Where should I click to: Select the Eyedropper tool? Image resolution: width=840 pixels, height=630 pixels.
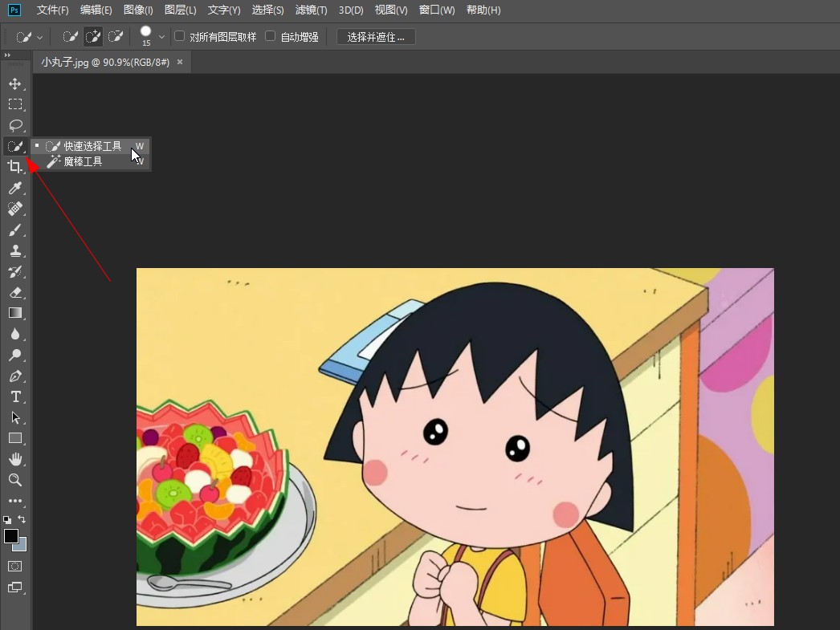(x=15, y=188)
